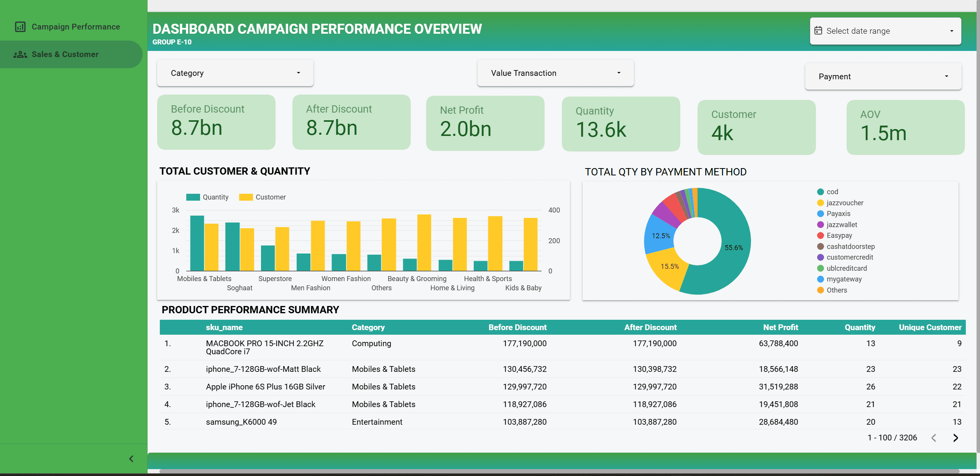
Task: Click the AOV scorecard
Action: click(905, 128)
